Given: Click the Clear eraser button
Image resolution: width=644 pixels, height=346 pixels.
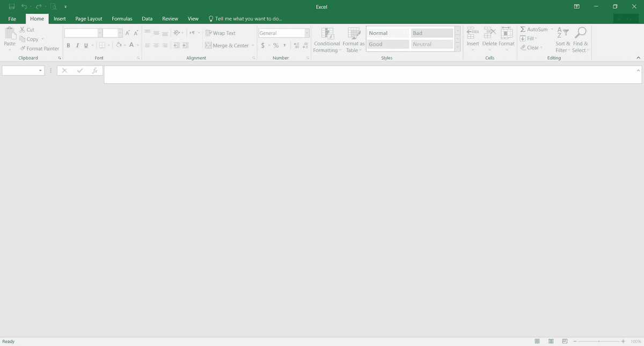Looking at the screenshot, I should click(531, 47).
